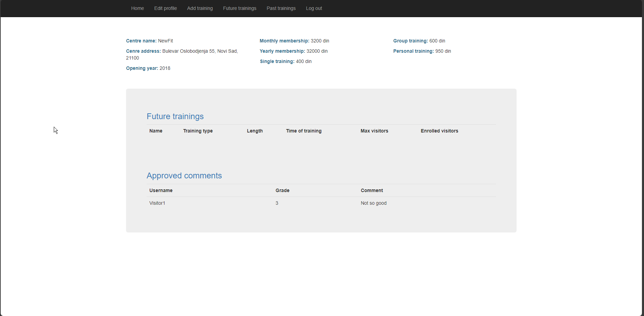Viewport: 644px width, 316px height.
Task: Select the 'Not so good' comment text
Action: pos(373,203)
